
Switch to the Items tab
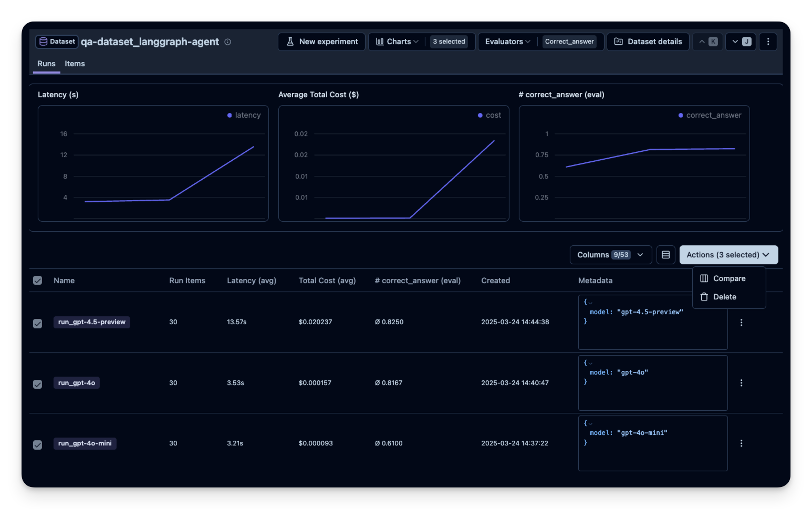(75, 64)
